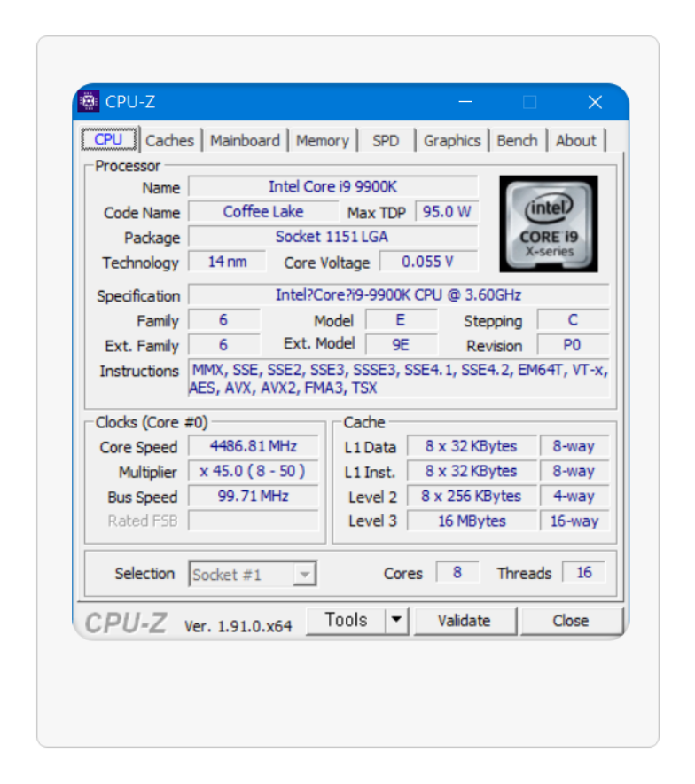Click the Name field Intel Core i9 9900K
695x784 pixels.
tap(332, 186)
